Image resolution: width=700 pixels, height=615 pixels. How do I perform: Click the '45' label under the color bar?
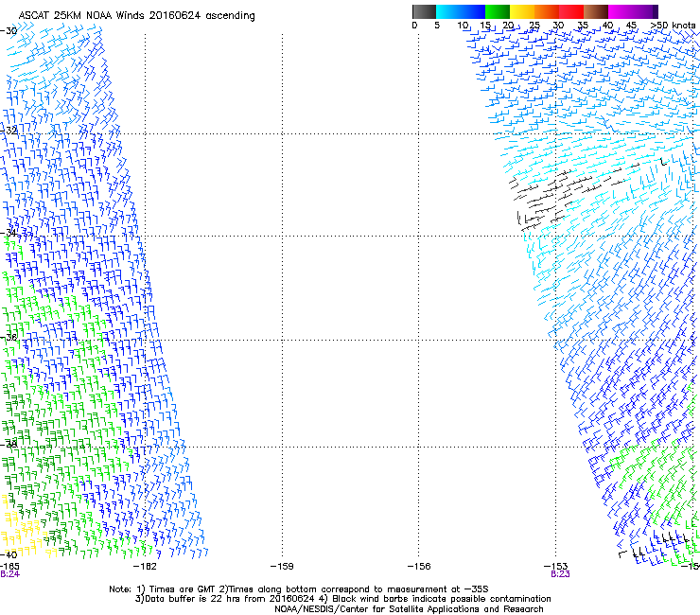pyautogui.click(x=631, y=26)
